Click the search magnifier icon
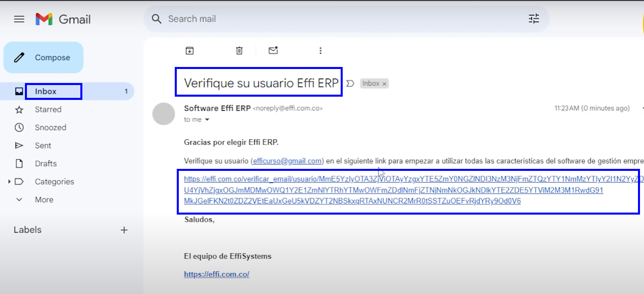 coord(156,19)
